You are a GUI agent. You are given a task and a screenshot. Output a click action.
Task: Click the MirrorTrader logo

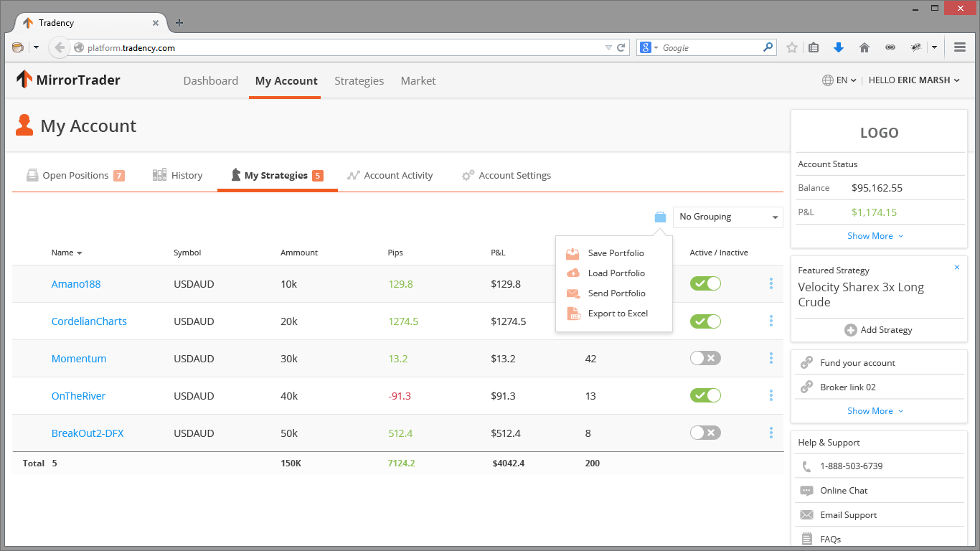[68, 80]
